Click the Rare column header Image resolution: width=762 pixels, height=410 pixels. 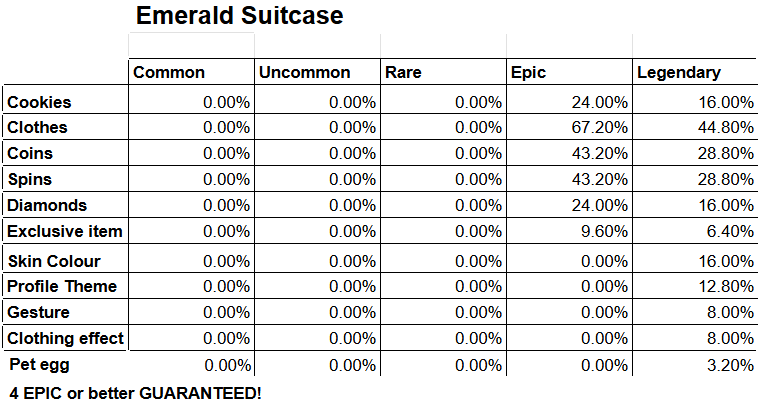click(x=403, y=73)
